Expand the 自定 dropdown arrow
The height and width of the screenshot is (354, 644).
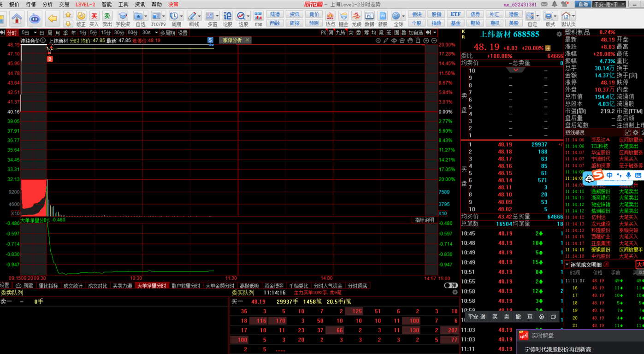pos(538,16)
